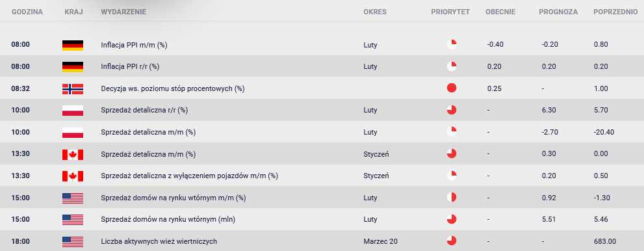Click Canadian flag for Sprzedaż detaliczna m/m

pyautogui.click(x=73, y=155)
